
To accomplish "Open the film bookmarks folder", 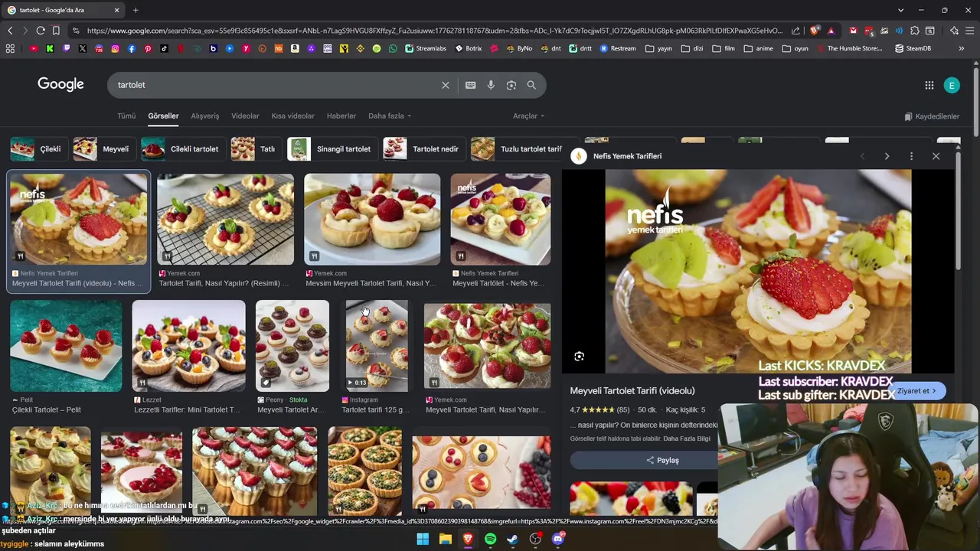I will click(724, 48).
